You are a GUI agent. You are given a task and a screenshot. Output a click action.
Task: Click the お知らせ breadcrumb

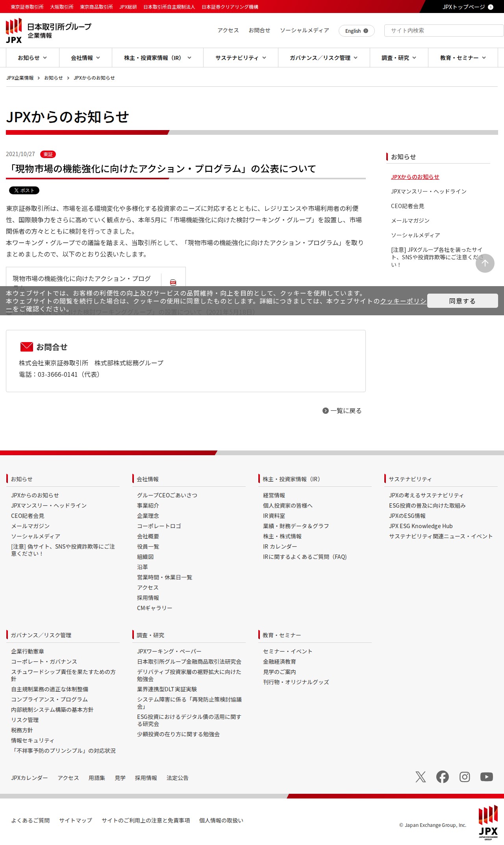[x=54, y=78]
